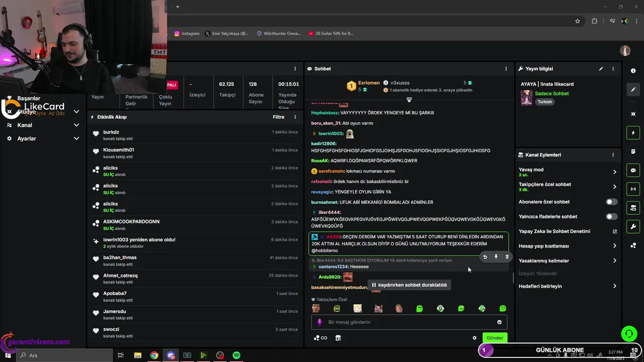Open the stats panel three-dot menu

click(295, 69)
